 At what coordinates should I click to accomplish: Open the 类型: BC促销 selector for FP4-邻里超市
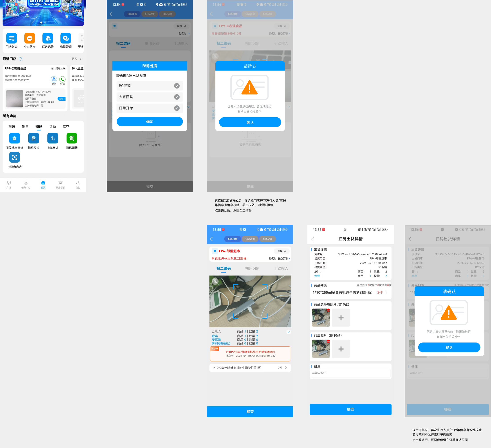[x=279, y=259]
